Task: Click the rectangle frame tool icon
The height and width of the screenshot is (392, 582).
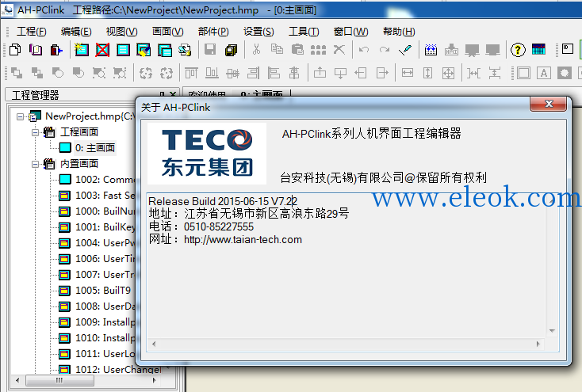Action: (x=523, y=73)
